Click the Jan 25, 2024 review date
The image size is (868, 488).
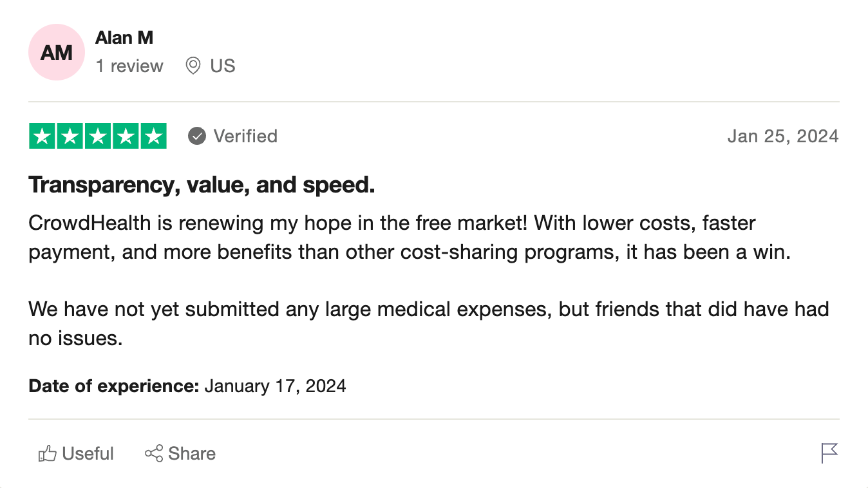pyautogui.click(x=783, y=136)
